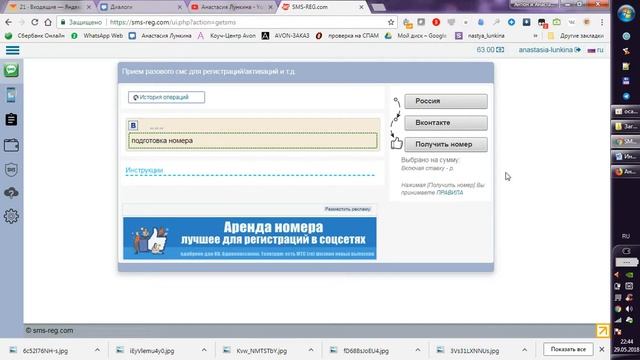Close the downloads bar
The width and height of the screenshot is (640, 360).
602,349
